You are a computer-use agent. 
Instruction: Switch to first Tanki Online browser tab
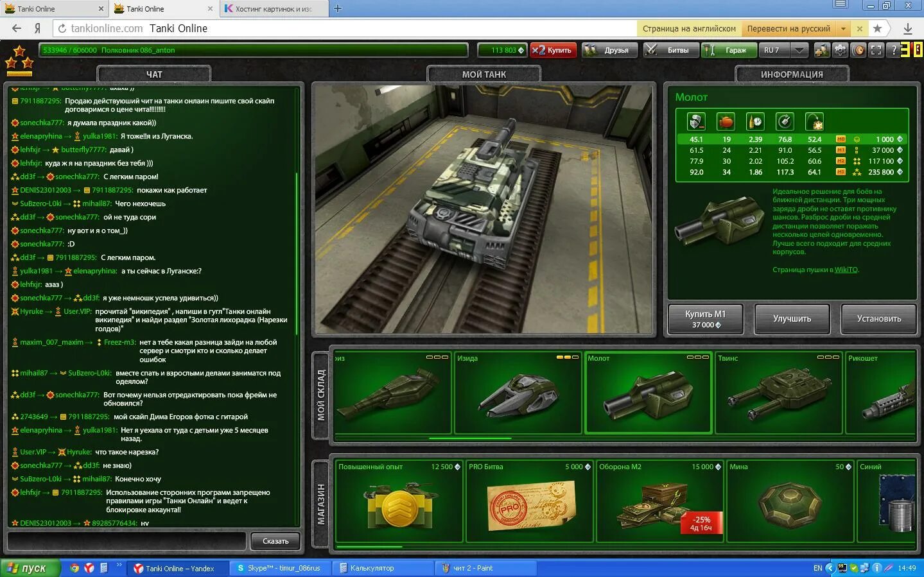pyautogui.click(x=54, y=9)
